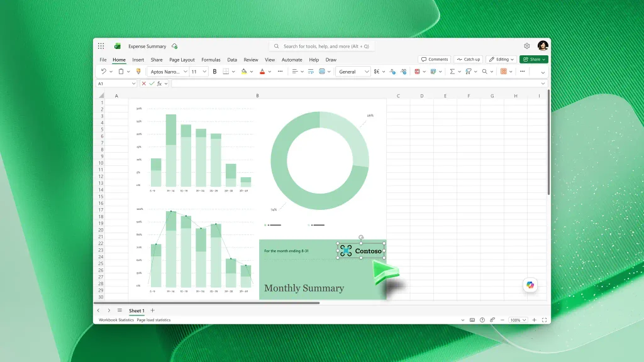Click the Borders icon
This screenshot has width=644, height=362.
[x=226, y=72]
